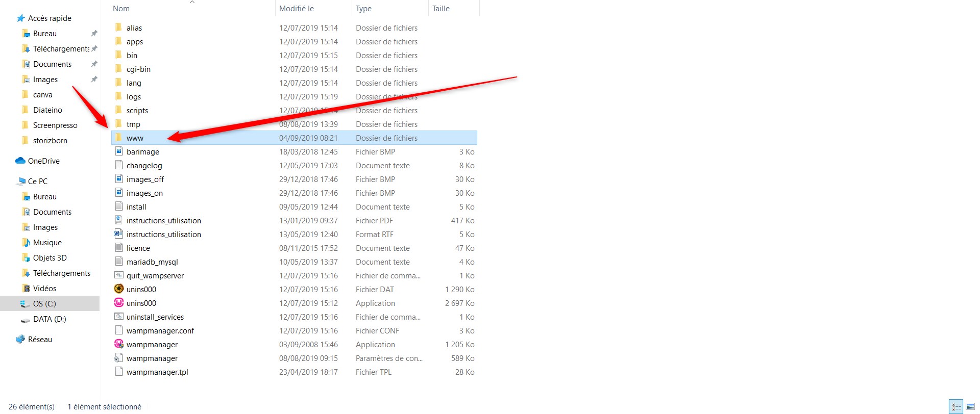Click the instructions_utilisation RTF file icon
Viewport: 980px width, 414px height.
tap(118, 234)
